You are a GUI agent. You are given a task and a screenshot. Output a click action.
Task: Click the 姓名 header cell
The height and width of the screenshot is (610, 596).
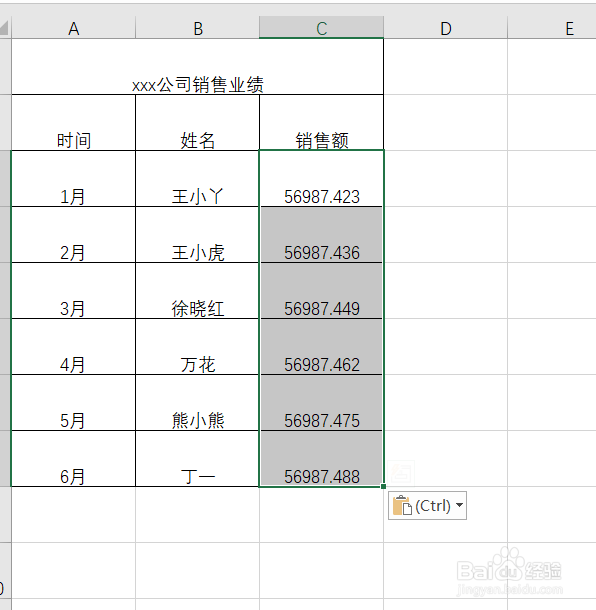(x=197, y=123)
